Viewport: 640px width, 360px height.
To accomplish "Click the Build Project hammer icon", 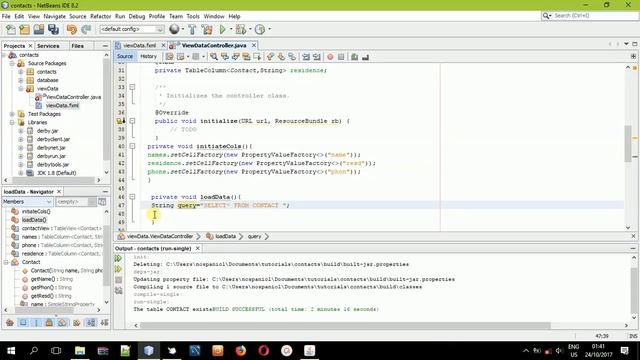I will coord(192,29).
